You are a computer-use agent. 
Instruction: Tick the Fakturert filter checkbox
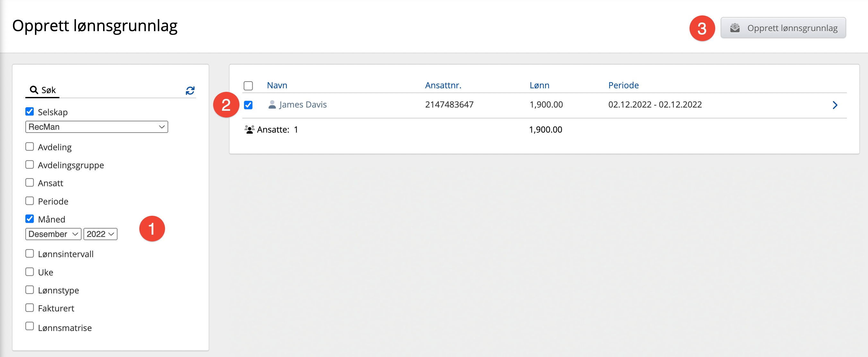tap(30, 308)
